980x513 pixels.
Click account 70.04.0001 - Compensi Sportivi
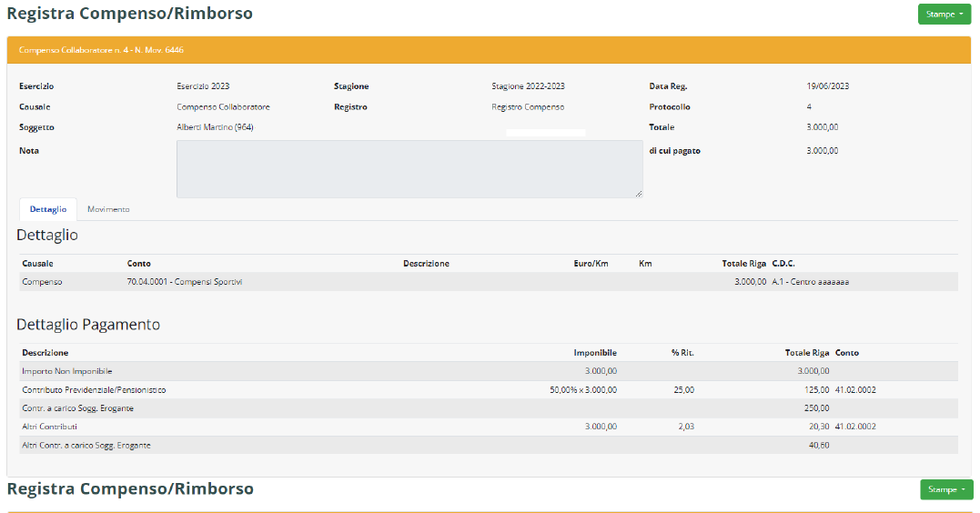coord(185,282)
